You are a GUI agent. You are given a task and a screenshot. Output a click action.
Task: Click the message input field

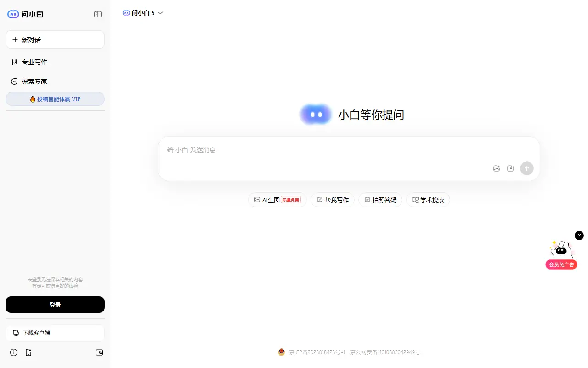pos(322,150)
